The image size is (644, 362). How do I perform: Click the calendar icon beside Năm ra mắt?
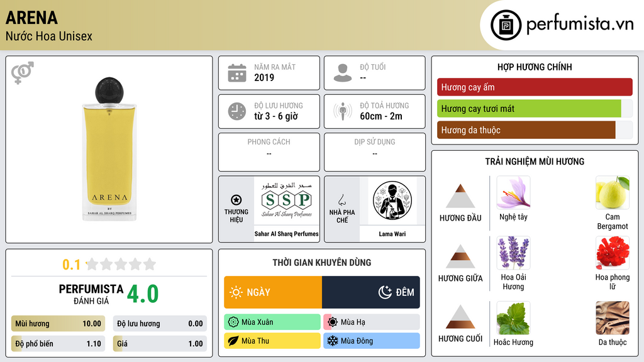click(x=237, y=73)
